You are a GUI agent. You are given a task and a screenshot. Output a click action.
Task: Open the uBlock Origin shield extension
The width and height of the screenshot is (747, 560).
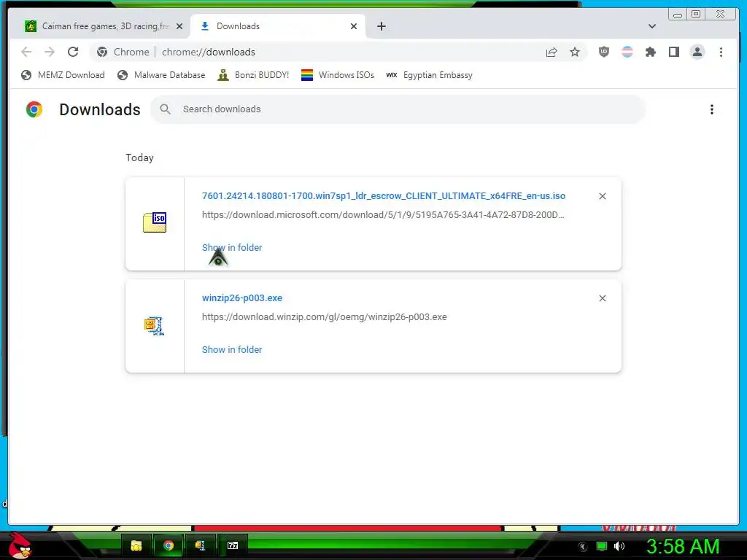pos(603,52)
